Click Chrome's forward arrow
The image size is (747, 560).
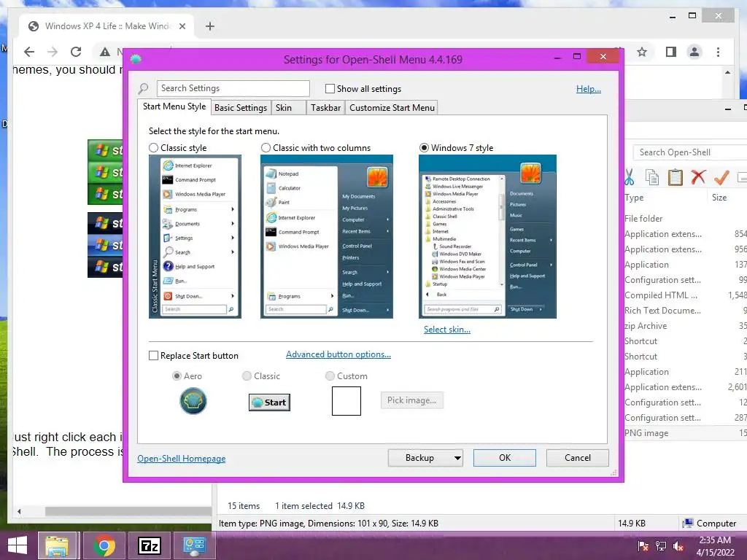click(x=53, y=52)
